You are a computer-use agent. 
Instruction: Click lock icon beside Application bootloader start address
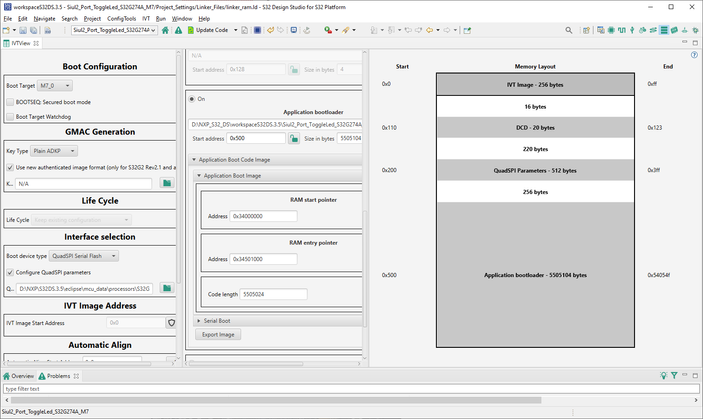(x=294, y=138)
